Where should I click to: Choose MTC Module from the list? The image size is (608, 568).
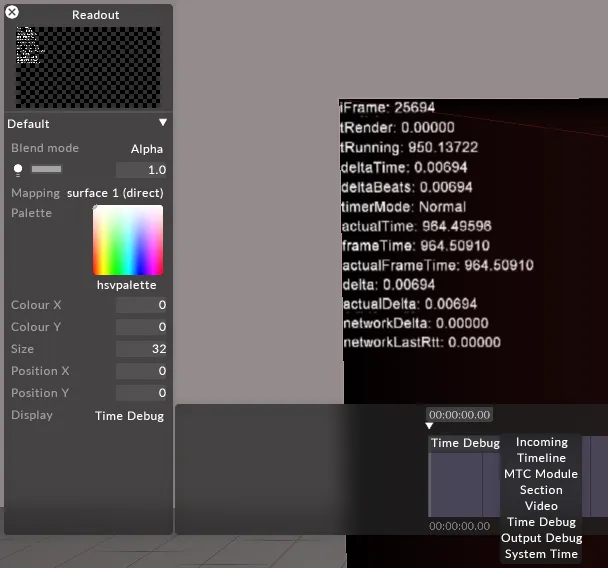(541, 474)
